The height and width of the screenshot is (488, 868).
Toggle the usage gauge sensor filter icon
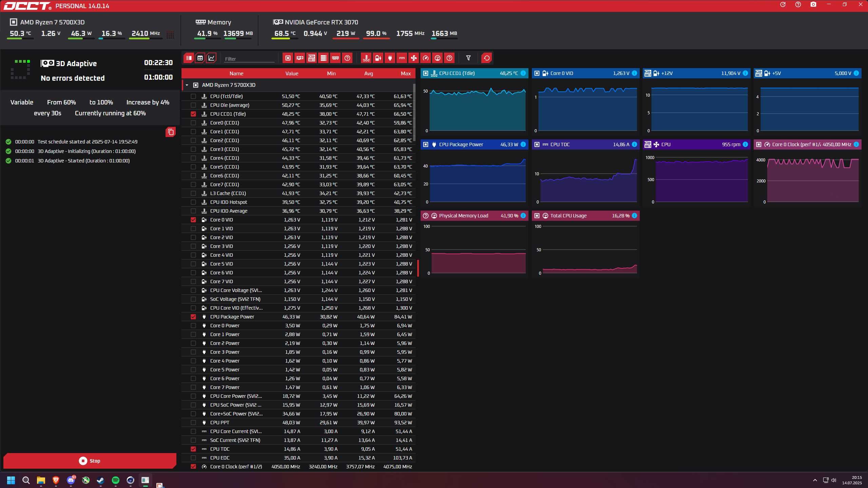pyautogui.click(x=438, y=58)
